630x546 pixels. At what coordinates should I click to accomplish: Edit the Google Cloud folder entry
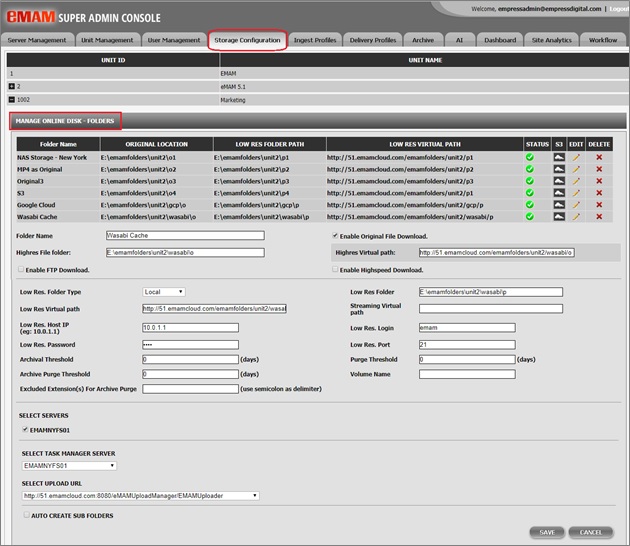click(x=576, y=204)
